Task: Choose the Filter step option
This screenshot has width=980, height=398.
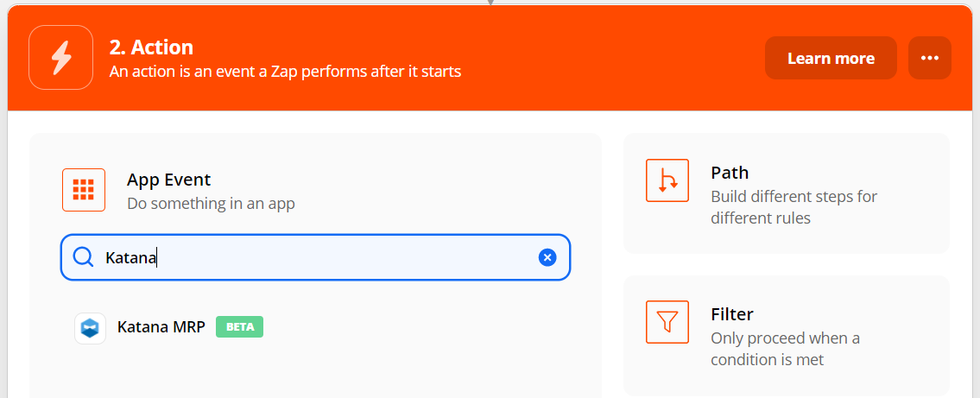Action: [787, 336]
